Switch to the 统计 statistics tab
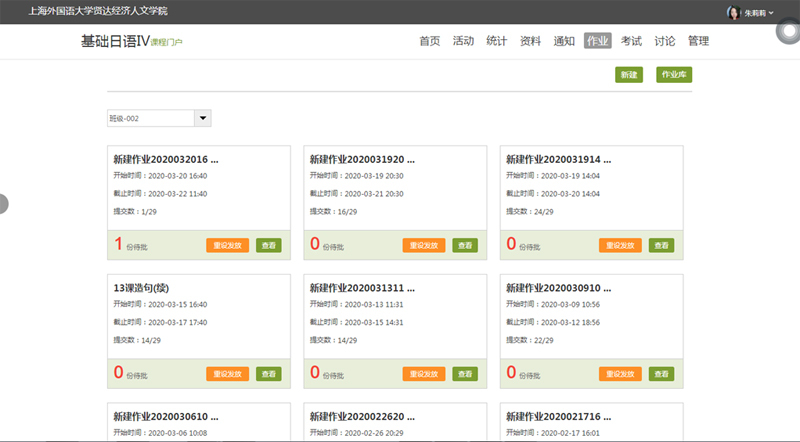This screenshot has width=800, height=442. coord(496,41)
